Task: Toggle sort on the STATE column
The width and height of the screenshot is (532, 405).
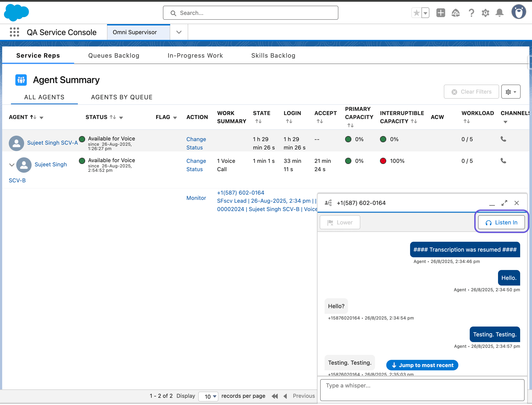Action: tap(259, 121)
